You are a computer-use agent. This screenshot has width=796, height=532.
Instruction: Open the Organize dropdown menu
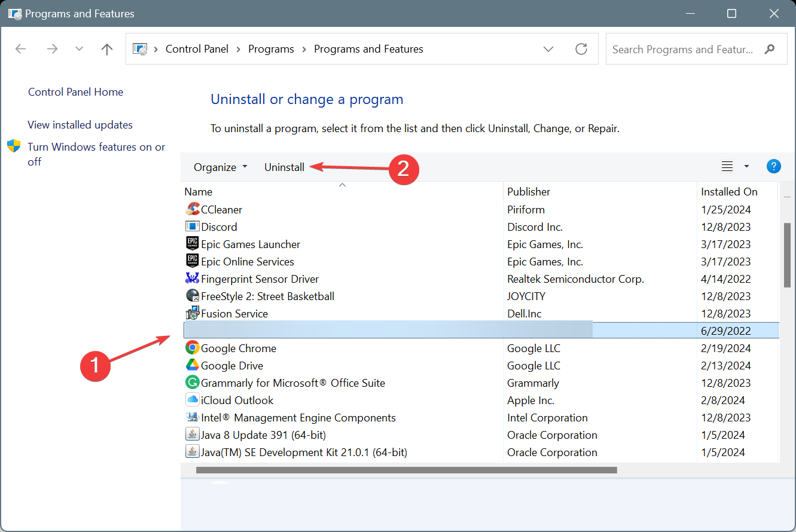click(220, 167)
